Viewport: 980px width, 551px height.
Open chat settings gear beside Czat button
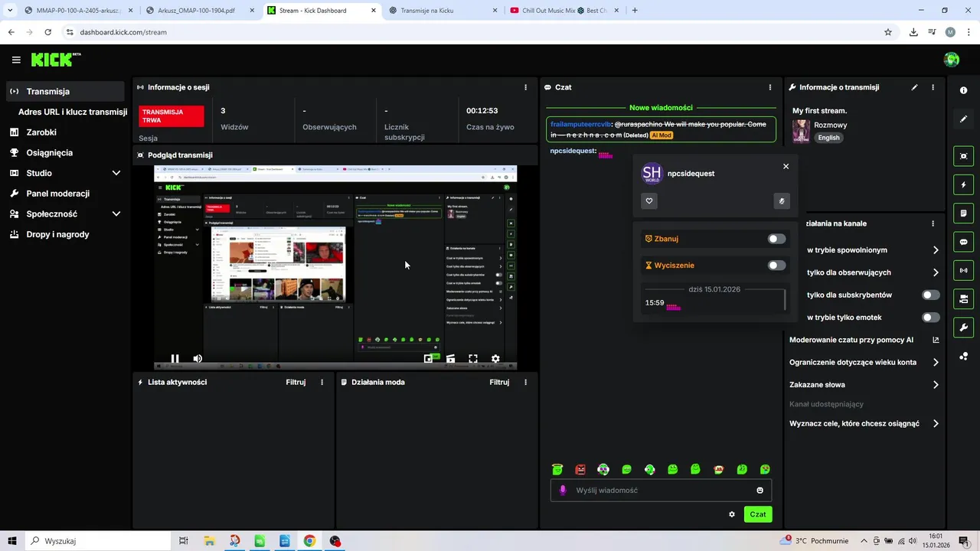pyautogui.click(x=732, y=514)
